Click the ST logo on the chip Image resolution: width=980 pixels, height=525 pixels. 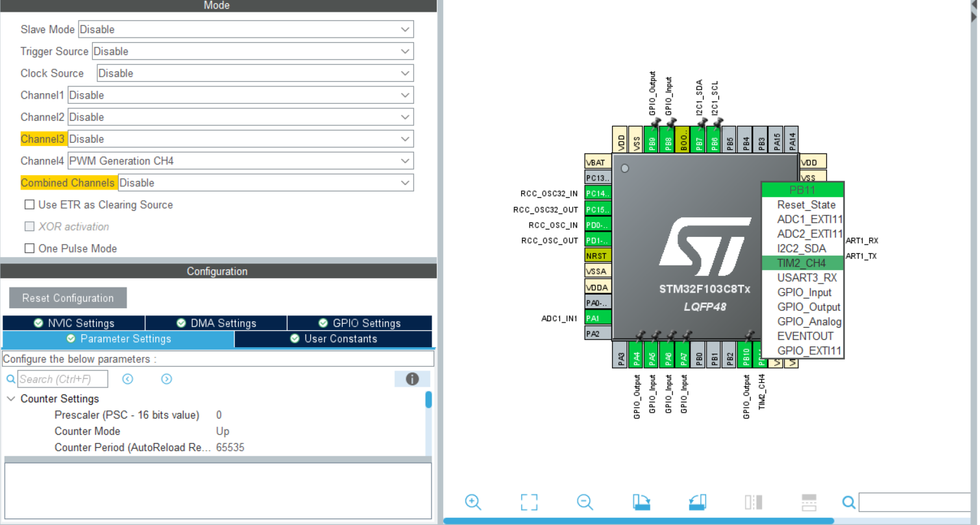coord(704,247)
